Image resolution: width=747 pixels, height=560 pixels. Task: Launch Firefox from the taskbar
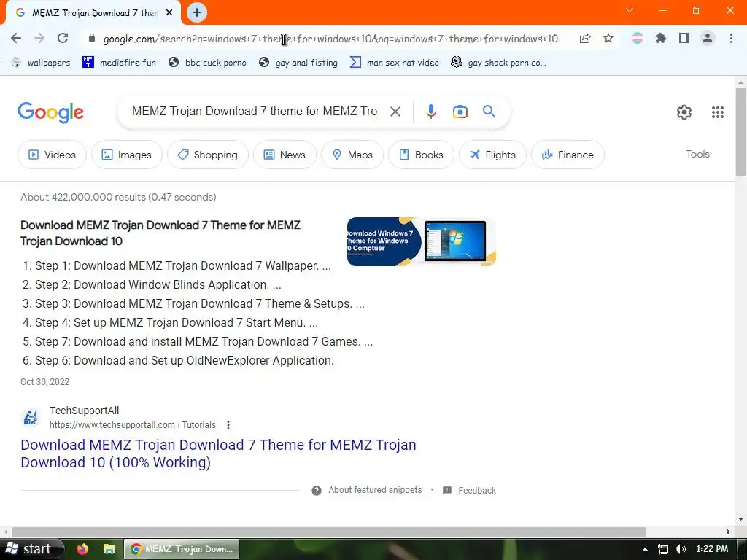click(82, 549)
